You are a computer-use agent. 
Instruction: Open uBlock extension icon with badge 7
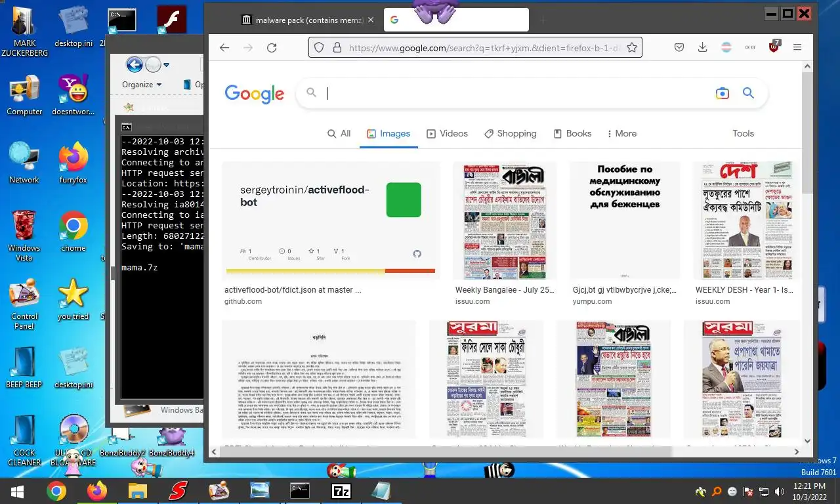774,47
